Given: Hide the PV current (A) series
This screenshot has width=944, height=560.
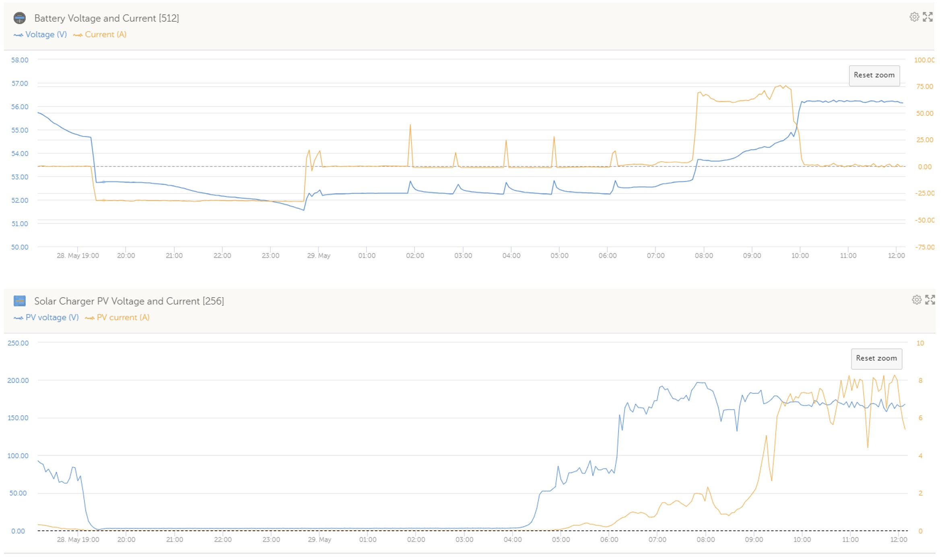Looking at the screenshot, I should click(123, 317).
